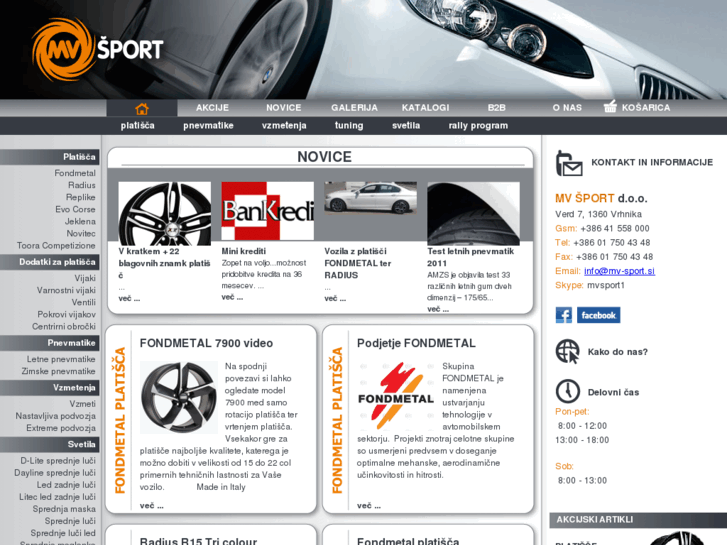727x545 pixels.
Task: Open the white car news thumbnail
Action: [370, 198]
